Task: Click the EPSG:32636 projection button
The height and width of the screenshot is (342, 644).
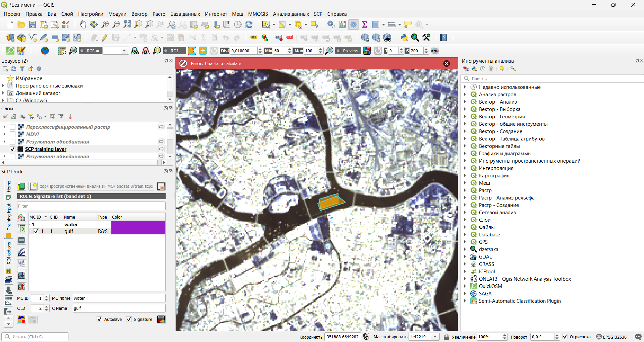Action: (x=611, y=337)
